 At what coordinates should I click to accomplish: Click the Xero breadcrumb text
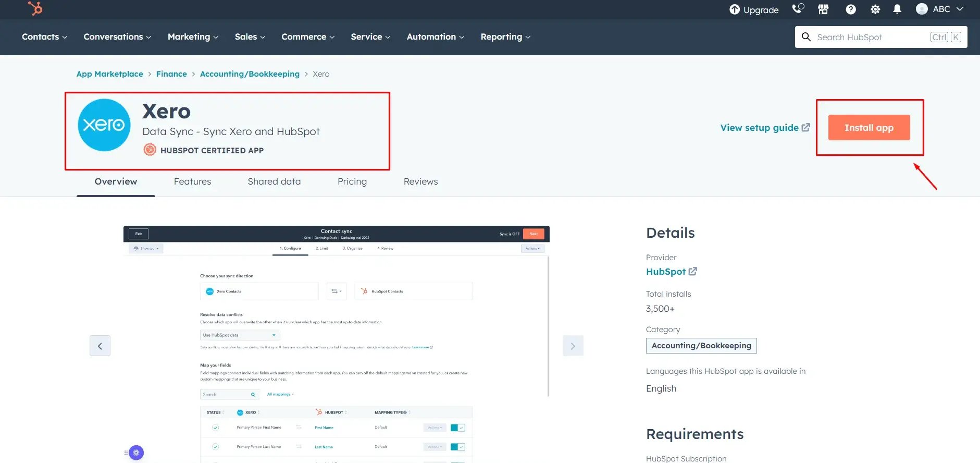click(321, 74)
